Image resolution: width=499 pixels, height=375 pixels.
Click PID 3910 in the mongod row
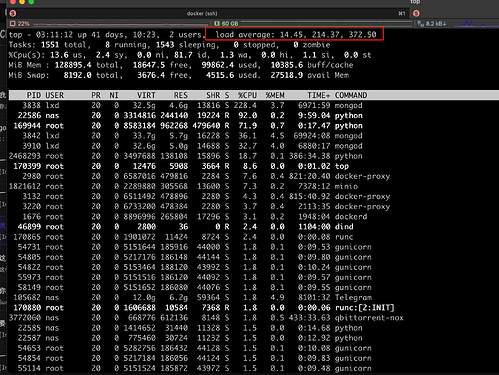(31, 146)
